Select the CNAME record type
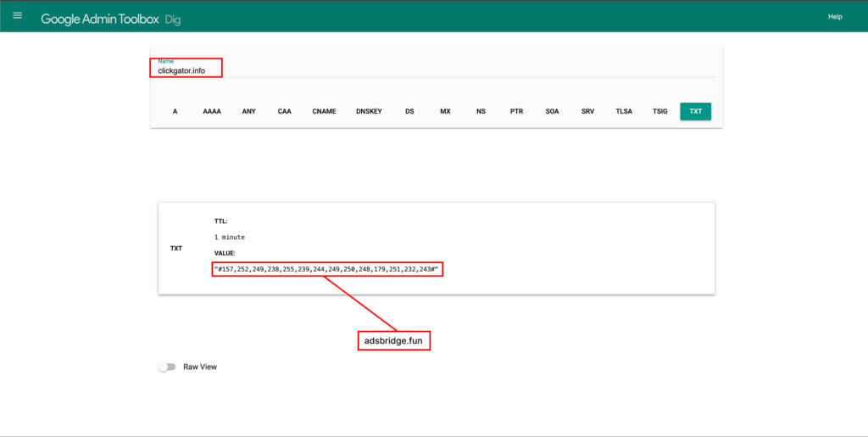 (325, 112)
